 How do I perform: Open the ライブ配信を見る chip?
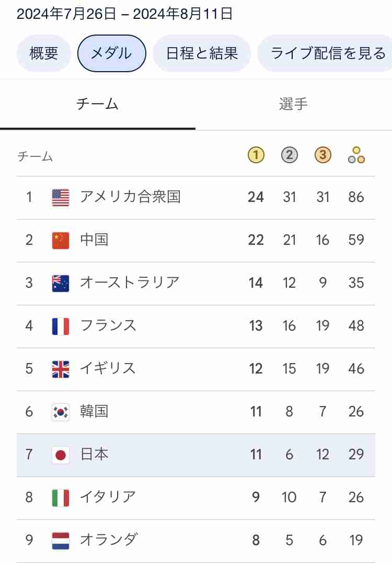tap(325, 53)
